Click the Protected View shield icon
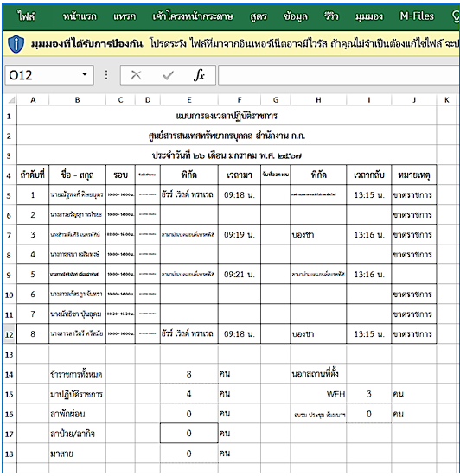This screenshot has width=460, height=476. 16,44
